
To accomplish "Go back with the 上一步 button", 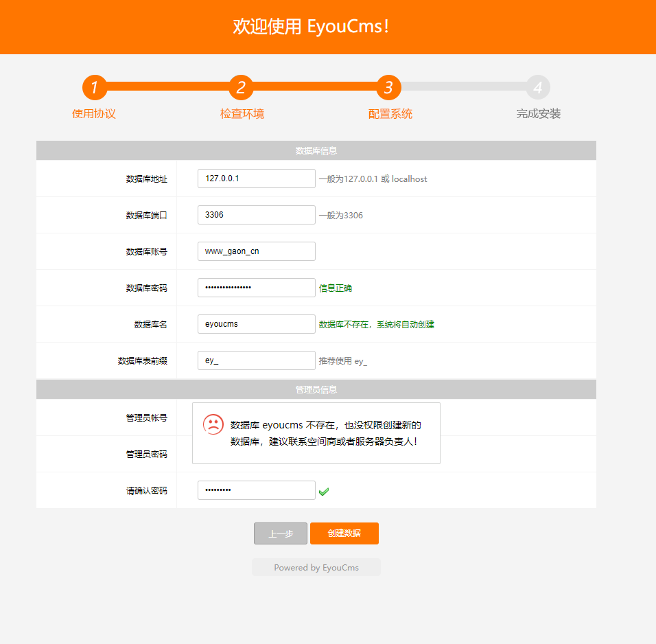I will click(281, 533).
